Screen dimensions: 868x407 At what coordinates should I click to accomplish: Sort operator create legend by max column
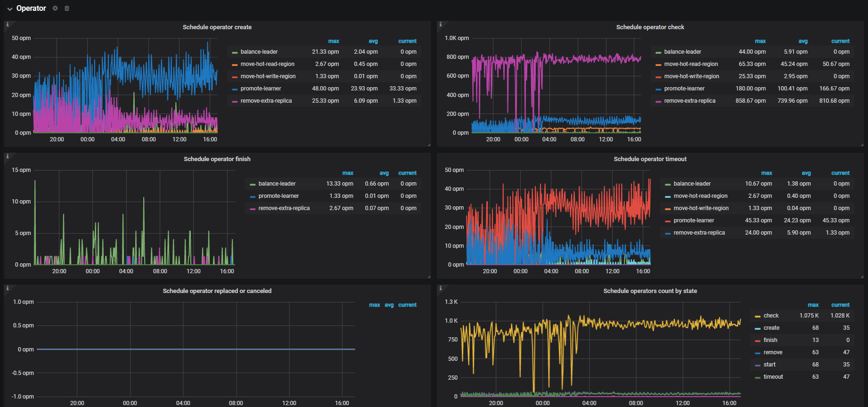pyautogui.click(x=333, y=41)
